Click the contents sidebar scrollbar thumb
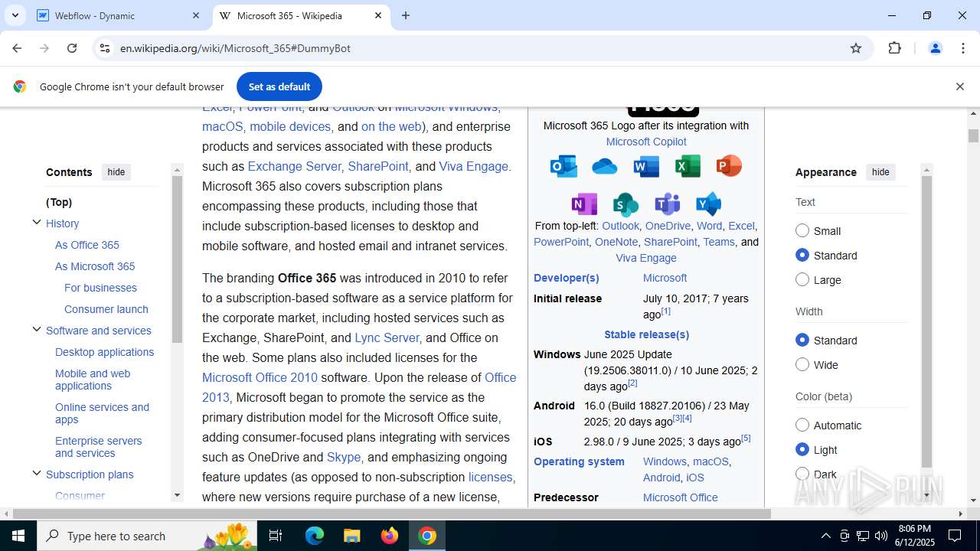The width and height of the screenshot is (980, 551). 177,260
